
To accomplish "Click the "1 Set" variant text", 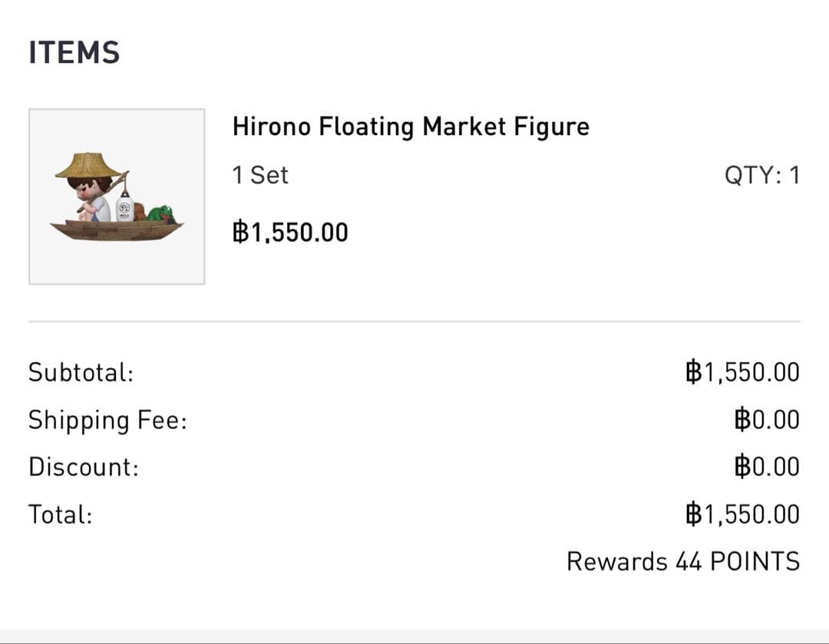I will pos(260,175).
